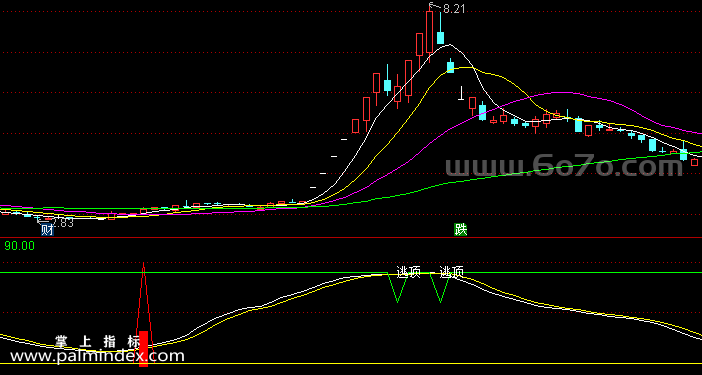
Task: Open the www.6o7o.com watermark link
Action: [x=564, y=166]
